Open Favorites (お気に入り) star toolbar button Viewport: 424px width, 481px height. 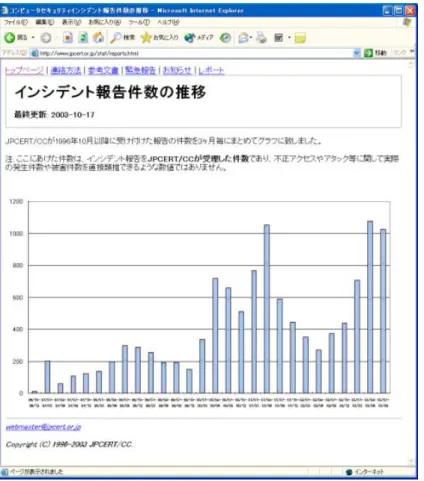(x=159, y=38)
